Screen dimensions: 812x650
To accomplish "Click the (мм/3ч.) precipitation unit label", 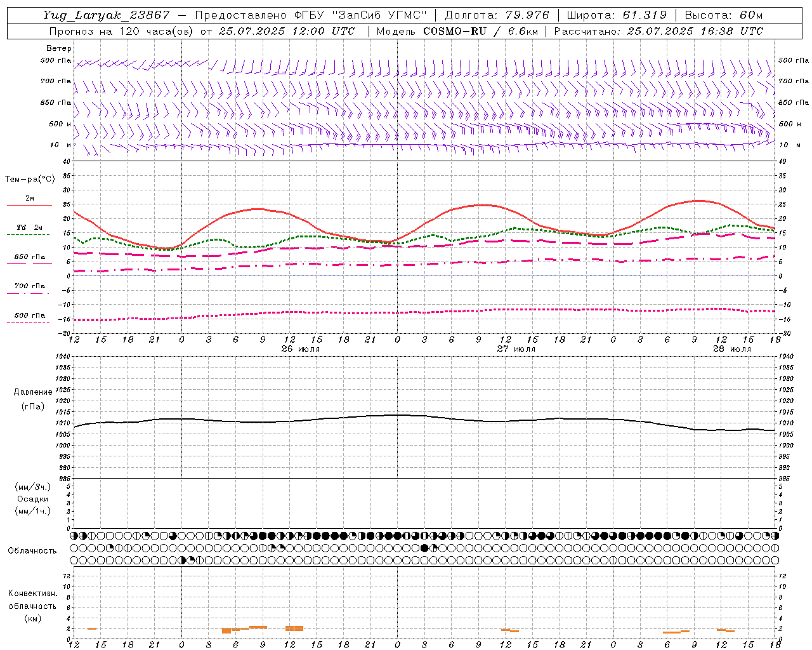I will (x=33, y=487).
